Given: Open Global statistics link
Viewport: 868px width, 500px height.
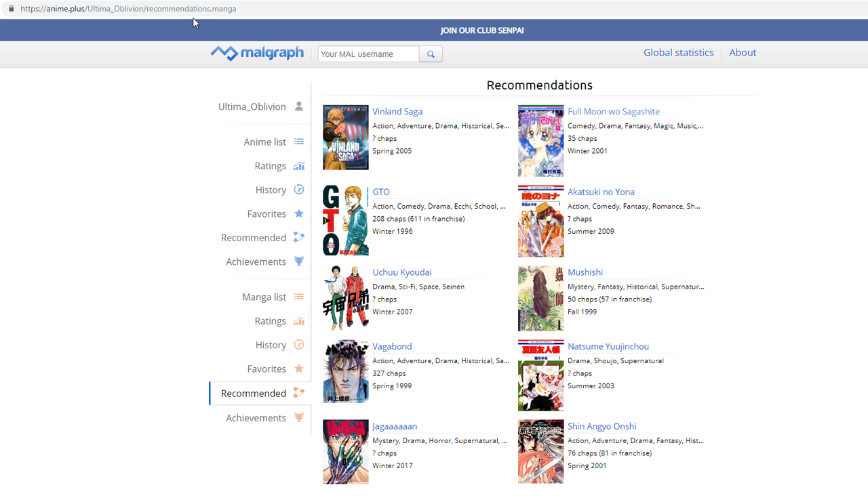Looking at the screenshot, I should tap(679, 52).
